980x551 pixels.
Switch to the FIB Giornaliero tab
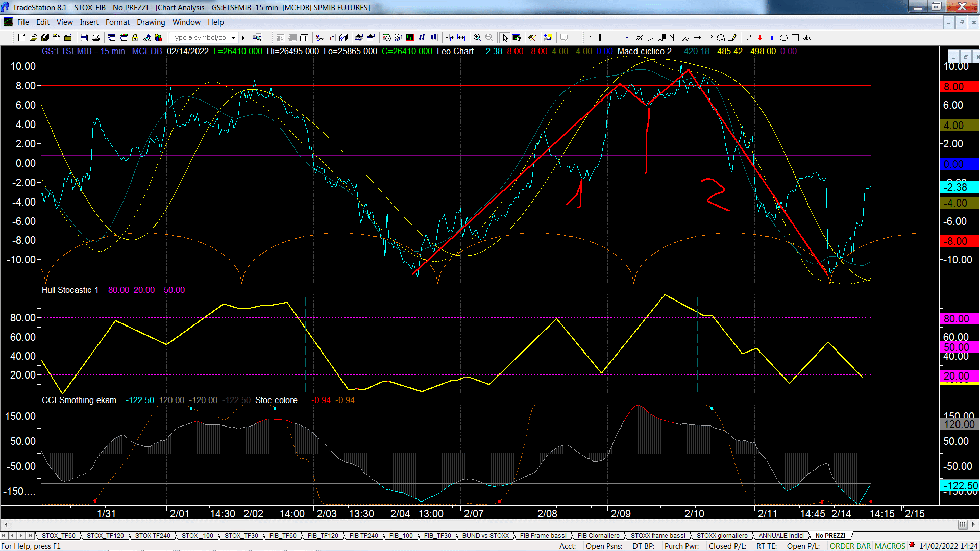598,535
